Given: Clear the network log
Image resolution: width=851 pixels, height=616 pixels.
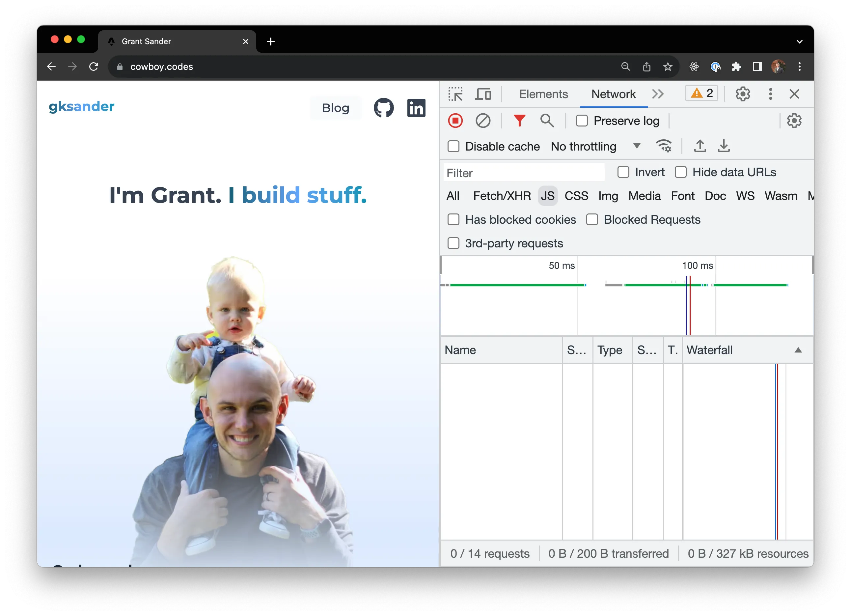Looking at the screenshot, I should [483, 121].
